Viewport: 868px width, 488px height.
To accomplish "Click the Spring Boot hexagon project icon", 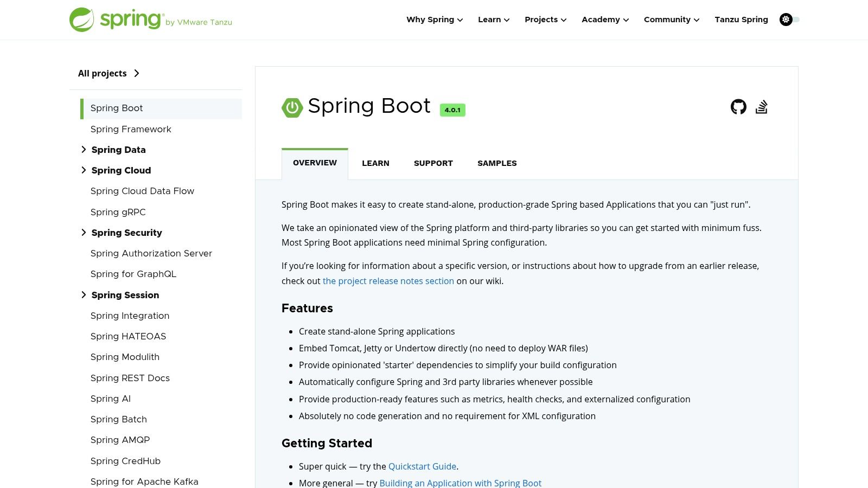I will pos(292,107).
